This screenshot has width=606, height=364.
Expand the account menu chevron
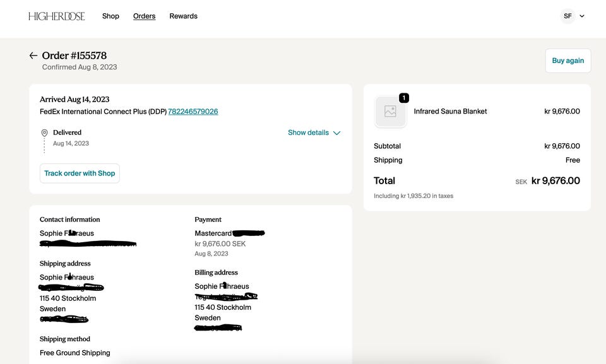582,16
